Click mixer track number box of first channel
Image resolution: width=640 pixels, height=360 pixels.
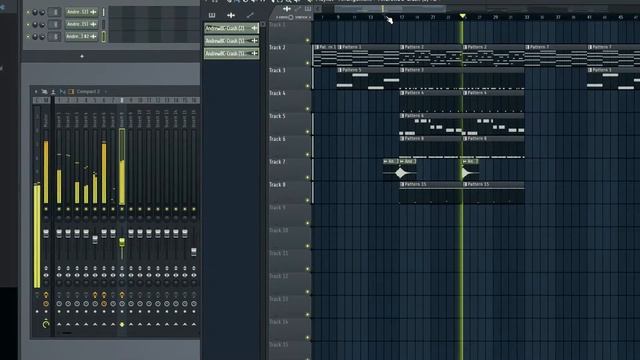pos(55,12)
